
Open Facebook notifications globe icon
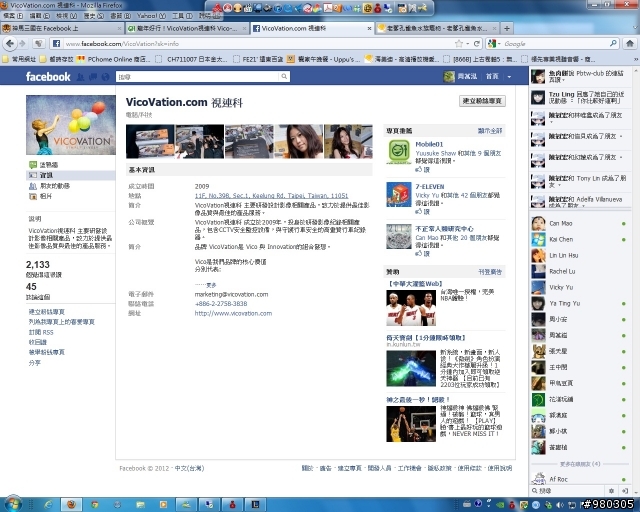tap(105, 77)
